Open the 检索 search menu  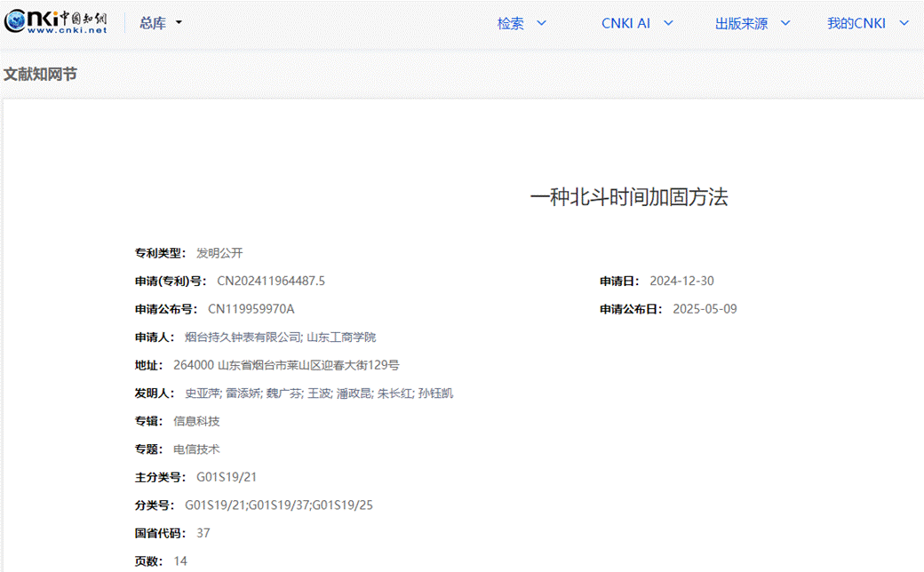tap(521, 23)
